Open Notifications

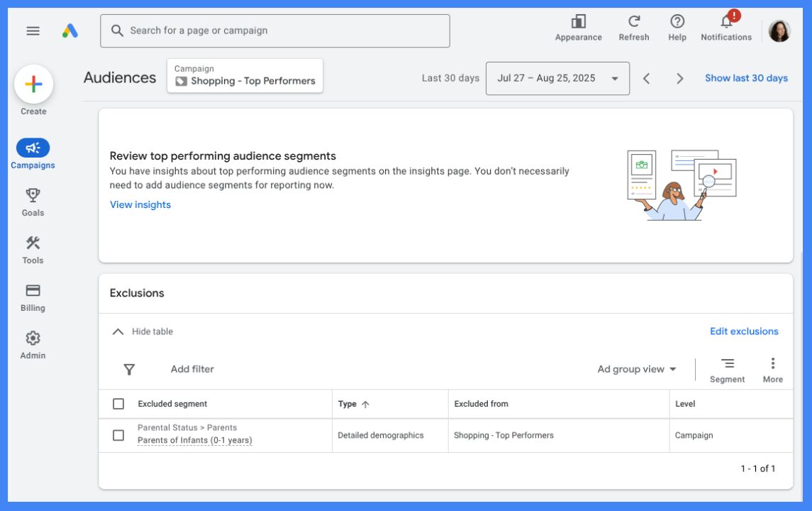725,25
